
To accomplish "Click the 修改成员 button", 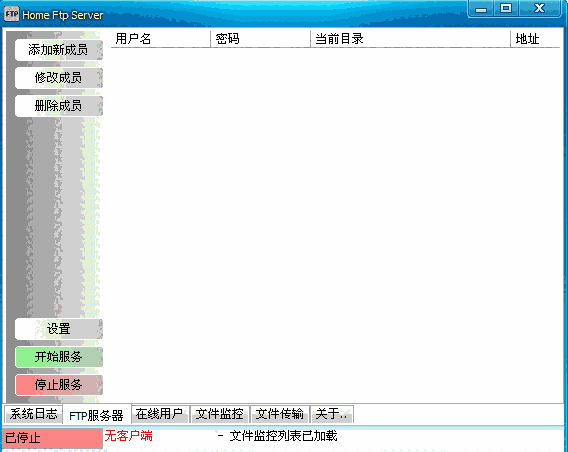I will pyautogui.click(x=59, y=78).
